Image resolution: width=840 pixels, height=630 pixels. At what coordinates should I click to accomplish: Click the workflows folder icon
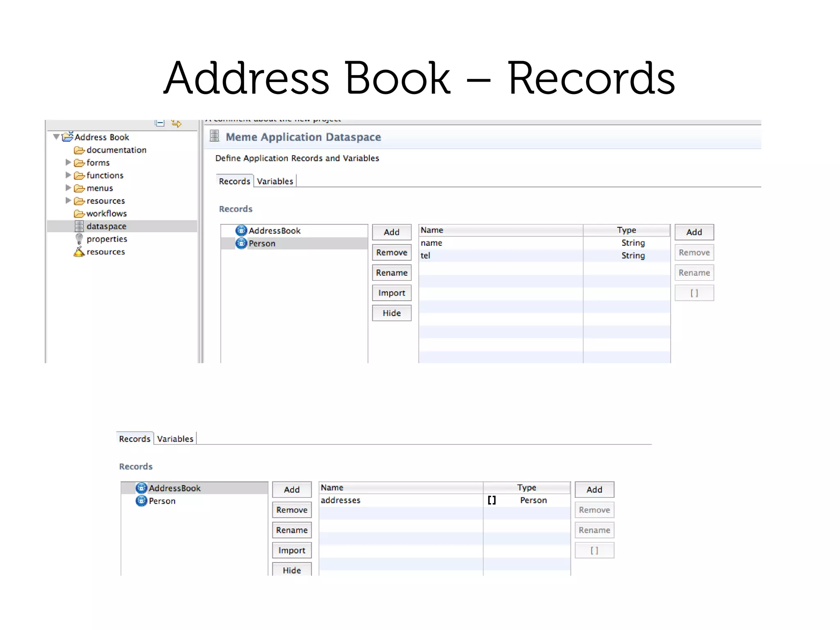(x=79, y=213)
